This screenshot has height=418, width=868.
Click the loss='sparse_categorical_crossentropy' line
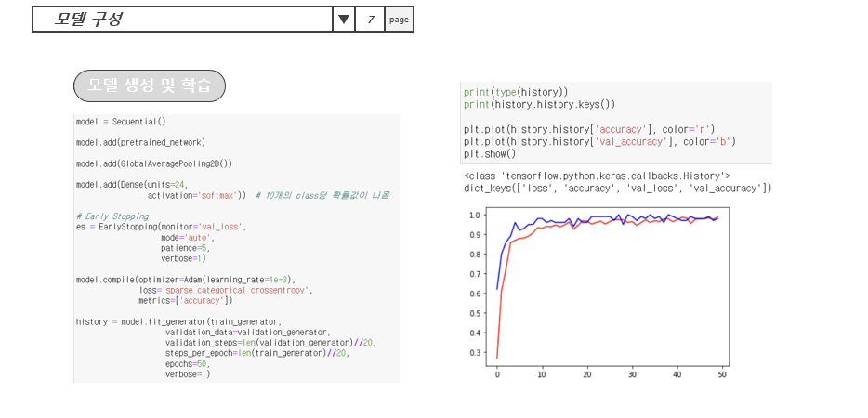(x=226, y=290)
